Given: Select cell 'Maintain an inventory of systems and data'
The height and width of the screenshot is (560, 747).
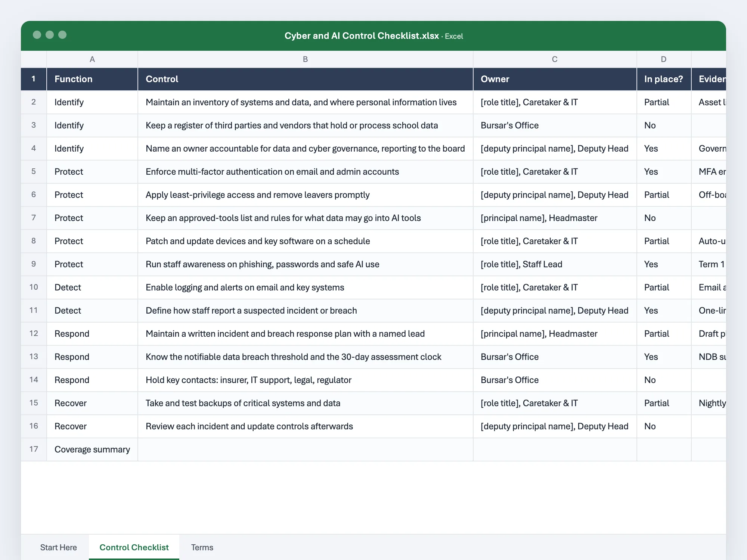Looking at the screenshot, I should point(305,102).
